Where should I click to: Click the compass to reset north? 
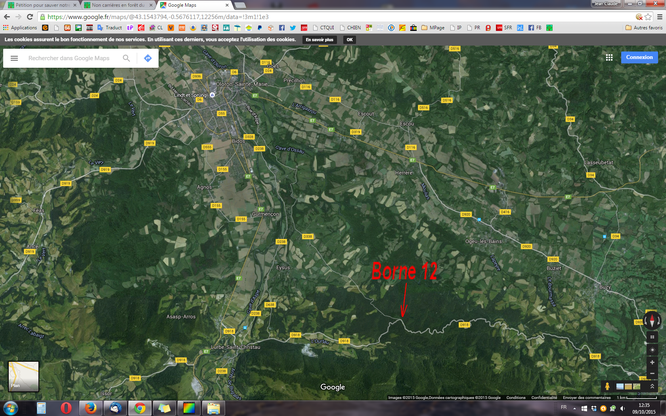click(x=652, y=320)
